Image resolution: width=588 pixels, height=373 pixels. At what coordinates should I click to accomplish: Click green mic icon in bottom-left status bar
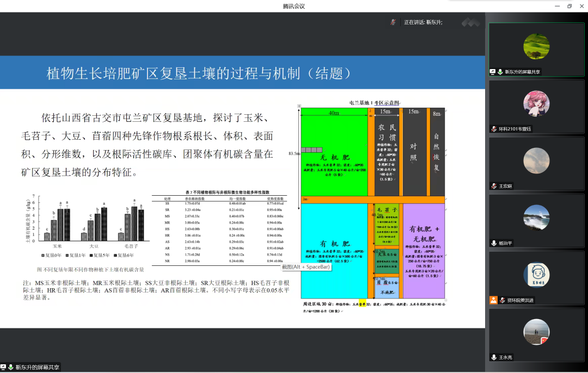pos(11,367)
